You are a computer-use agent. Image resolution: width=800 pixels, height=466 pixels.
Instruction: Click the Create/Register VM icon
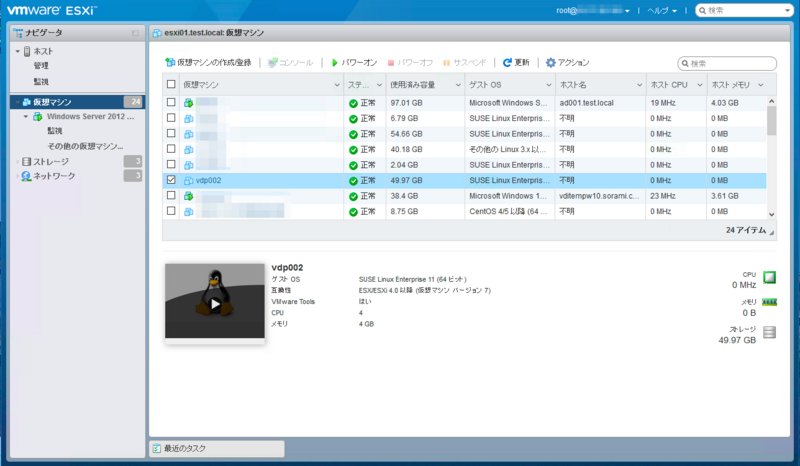(x=170, y=62)
